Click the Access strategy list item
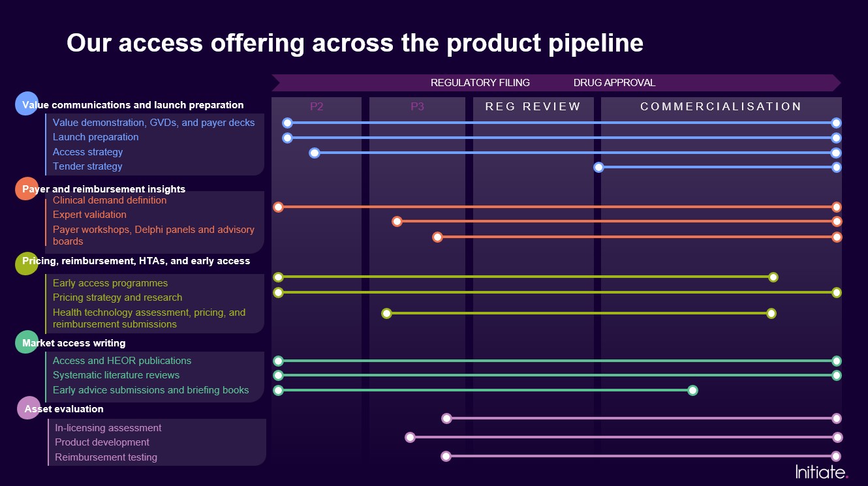This screenshot has width=868, height=486. coord(87,152)
